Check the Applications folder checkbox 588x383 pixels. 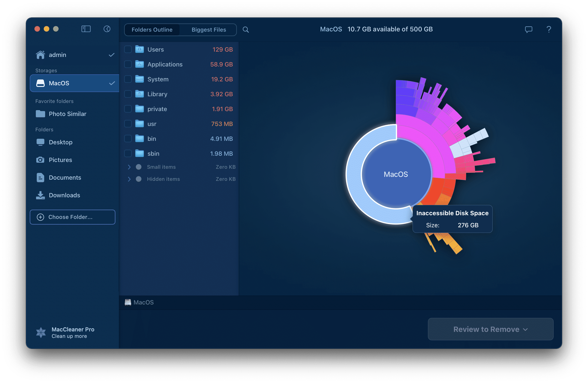(x=128, y=64)
